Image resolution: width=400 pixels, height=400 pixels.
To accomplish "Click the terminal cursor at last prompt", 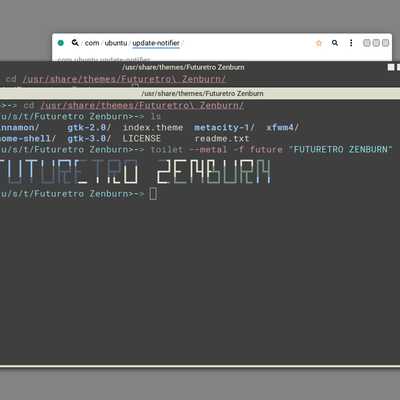I will [x=153, y=194].
